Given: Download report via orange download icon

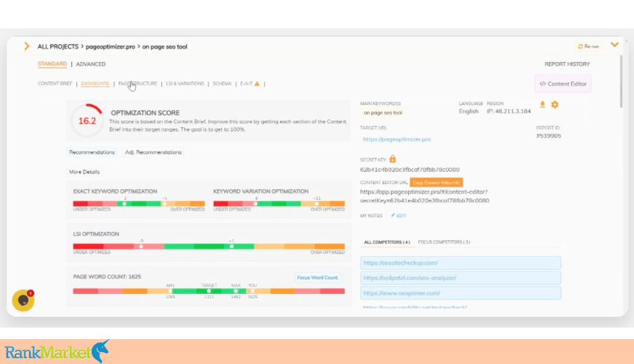Looking at the screenshot, I should (543, 104).
